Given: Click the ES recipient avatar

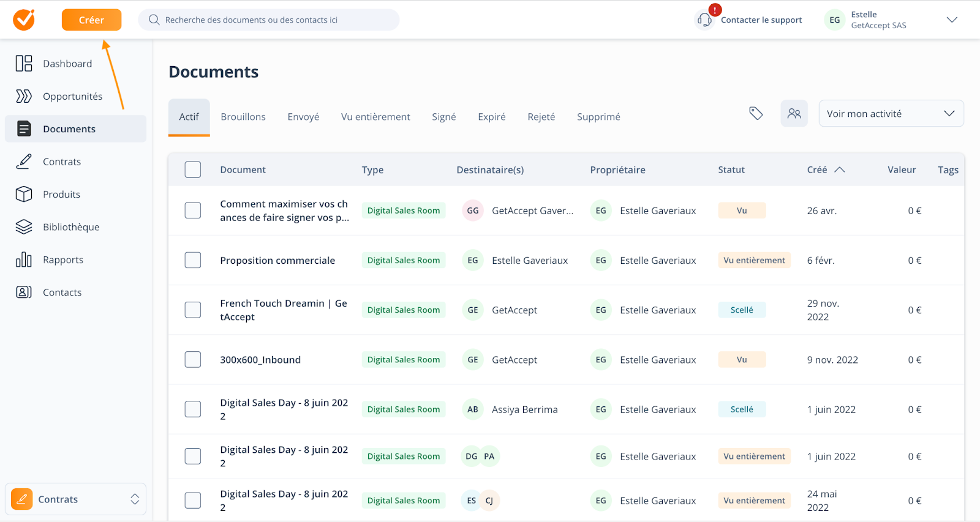Looking at the screenshot, I should coord(471,501).
